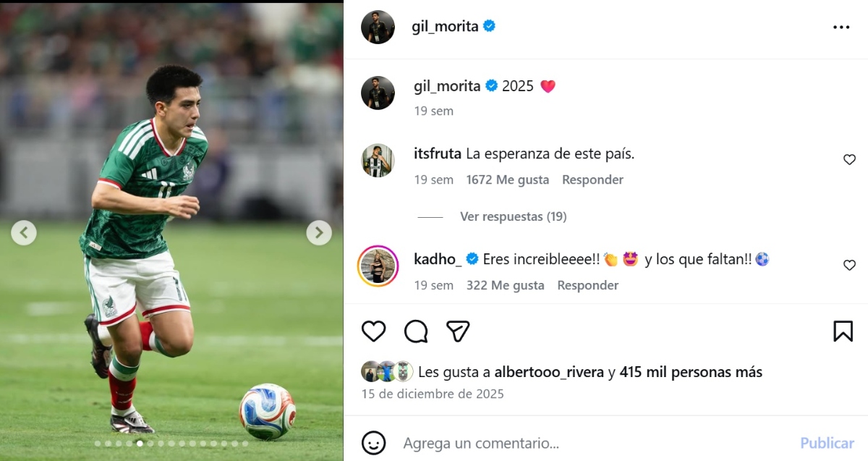Viewport: 868px width, 461px height.
Task: Toggle like on the post heart icon
Action: click(x=373, y=331)
